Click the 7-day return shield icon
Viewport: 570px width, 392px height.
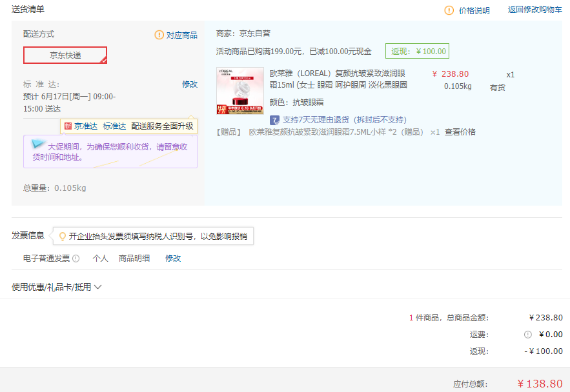[x=274, y=120]
